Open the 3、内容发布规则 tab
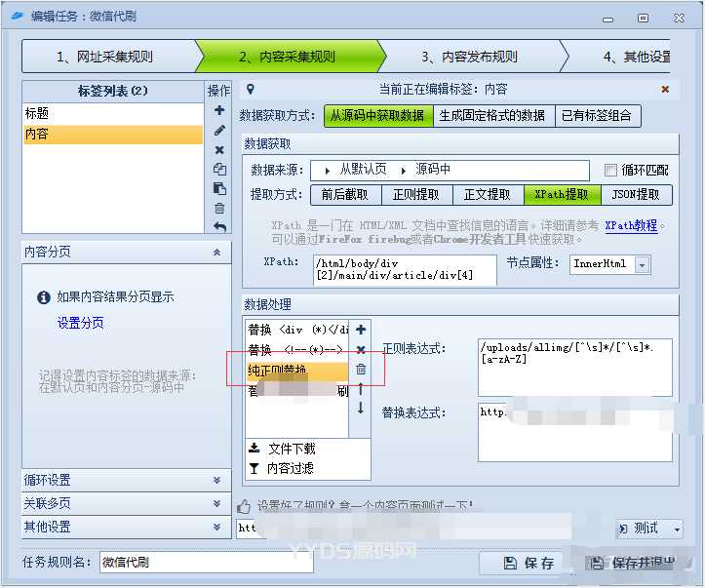 (x=469, y=57)
